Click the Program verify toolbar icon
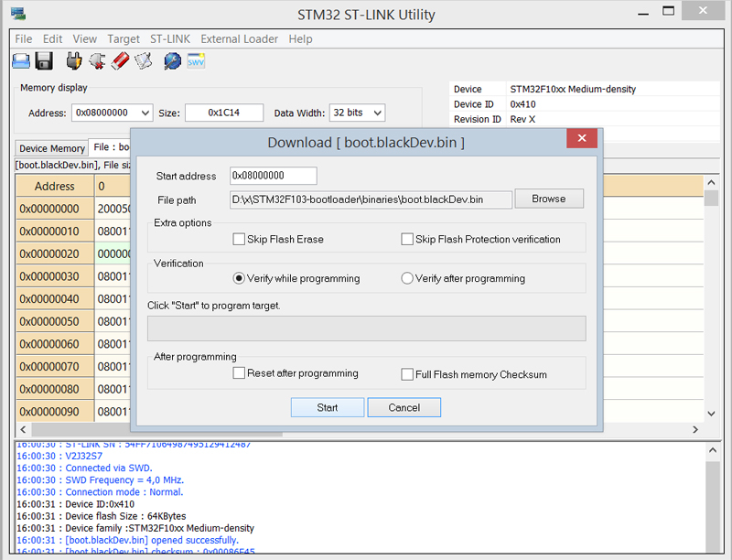Viewport: 732px width, 560px height. point(144,61)
